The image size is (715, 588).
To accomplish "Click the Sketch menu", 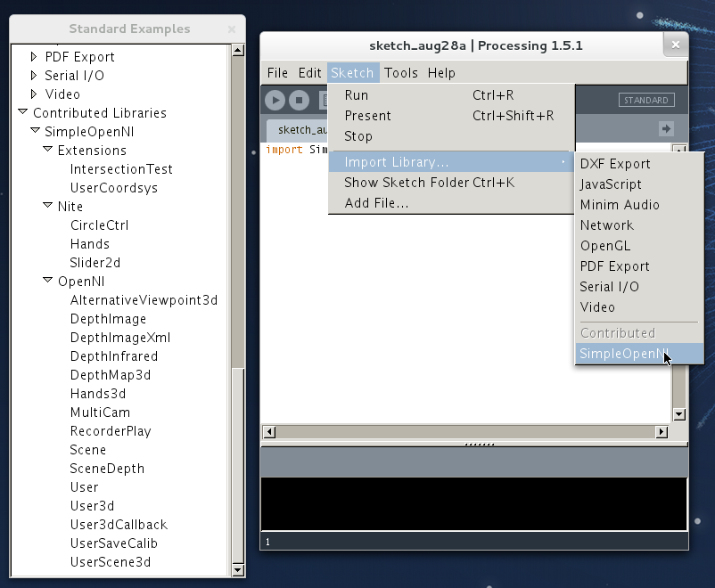I will [x=352, y=73].
